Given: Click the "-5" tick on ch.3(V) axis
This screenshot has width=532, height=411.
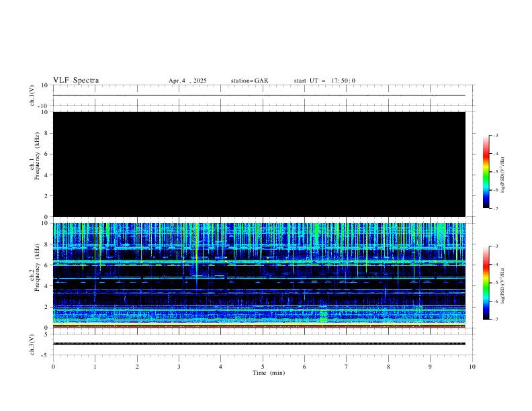Looking at the screenshot, I should 46,355.
